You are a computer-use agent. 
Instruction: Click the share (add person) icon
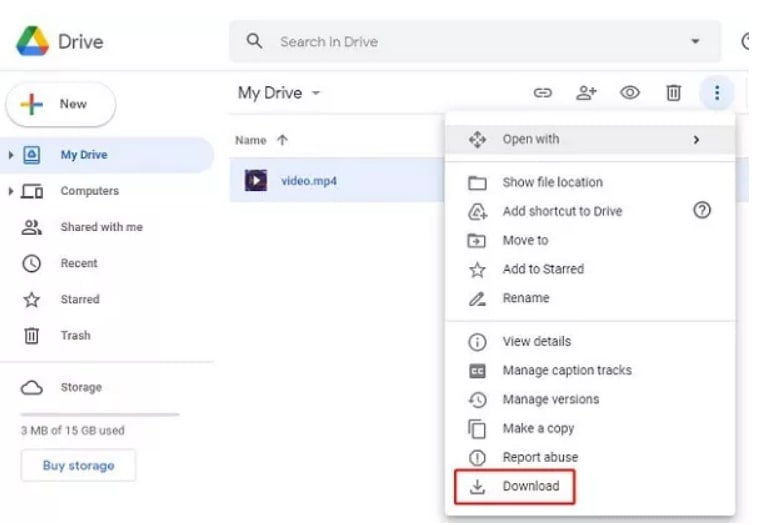click(x=586, y=93)
